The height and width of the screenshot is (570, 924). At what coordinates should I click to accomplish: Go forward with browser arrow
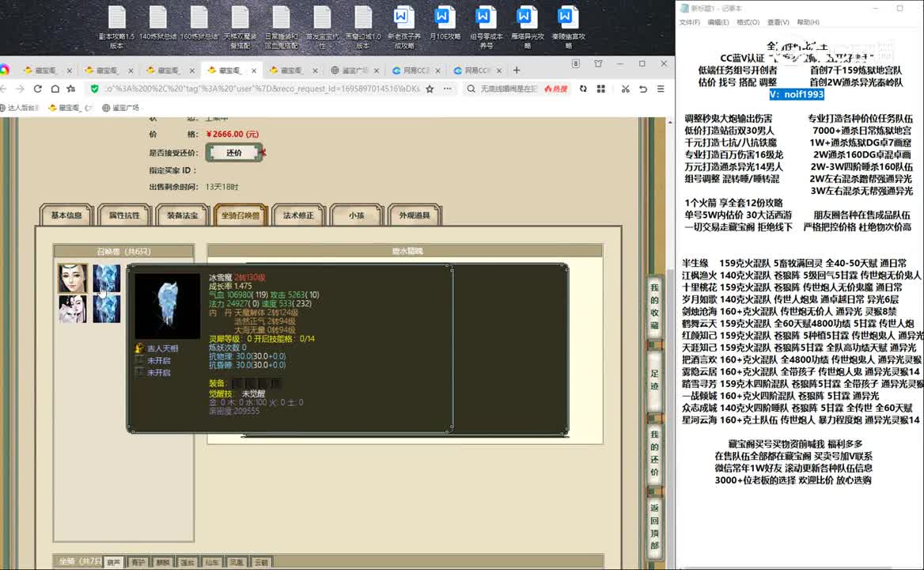click(20, 89)
